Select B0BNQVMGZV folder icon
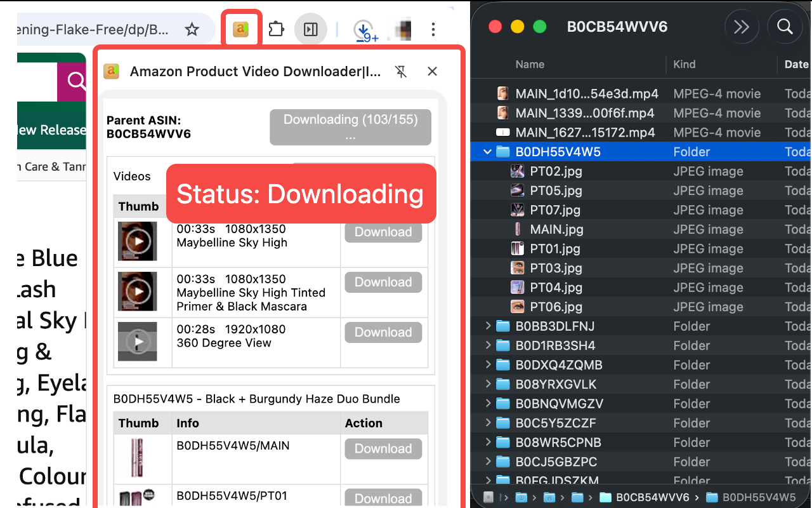The image size is (812, 508). [x=503, y=403]
